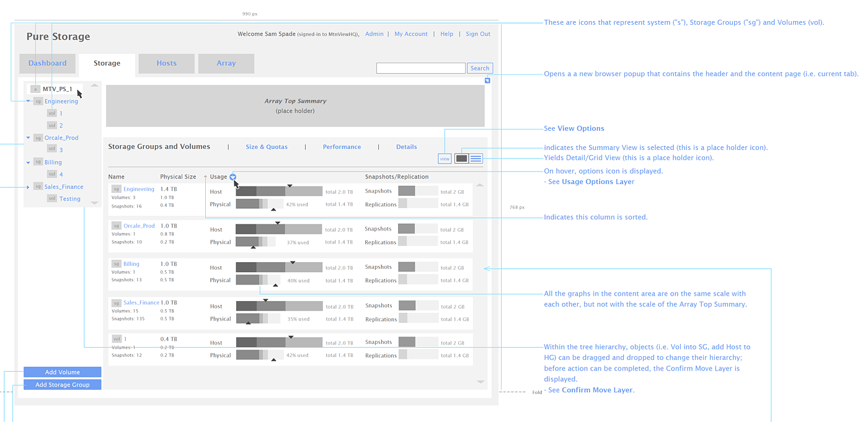Select Testing volume in the tree

click(70, 199)
